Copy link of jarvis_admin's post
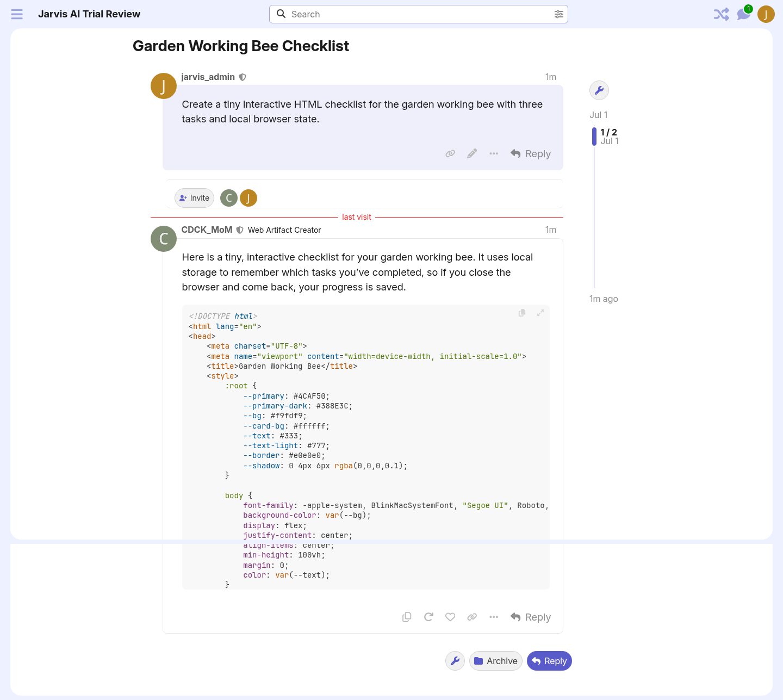783x700 pixels. (x=450, y=153)
